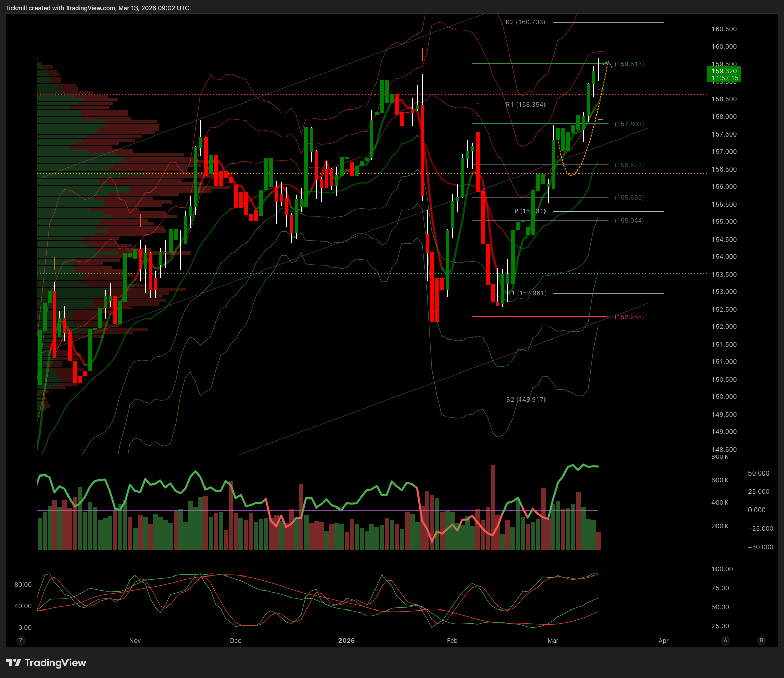Select the green 157.803 level label

629,124
